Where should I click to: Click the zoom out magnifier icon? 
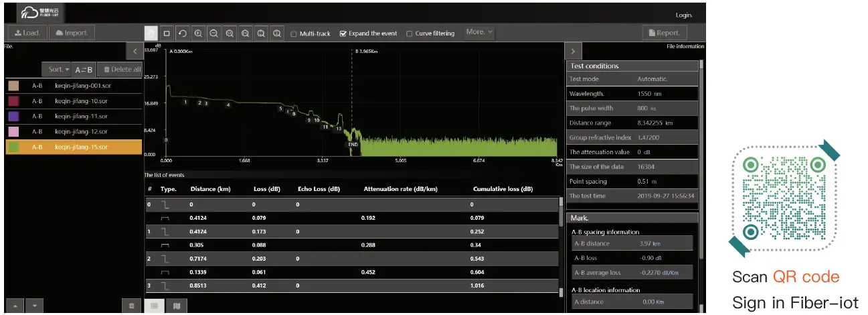point(213,33)
